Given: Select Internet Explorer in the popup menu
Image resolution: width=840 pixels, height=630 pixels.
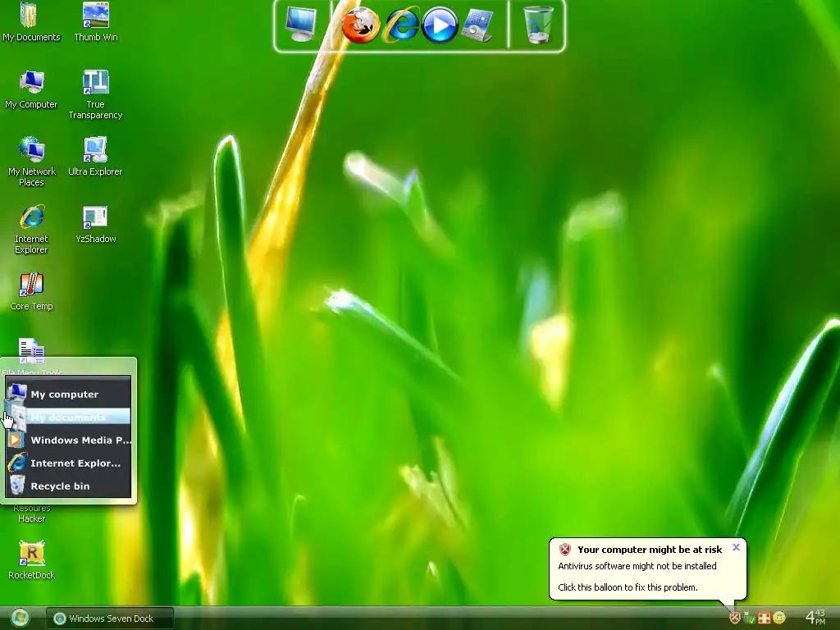Looking at the screenshot, I should coord(68,463).
